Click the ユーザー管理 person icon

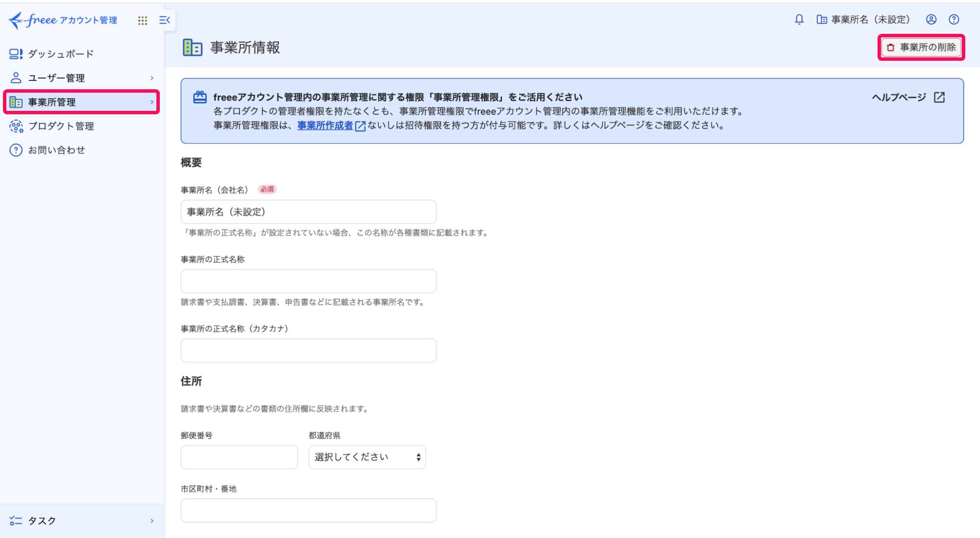[16, 78]
